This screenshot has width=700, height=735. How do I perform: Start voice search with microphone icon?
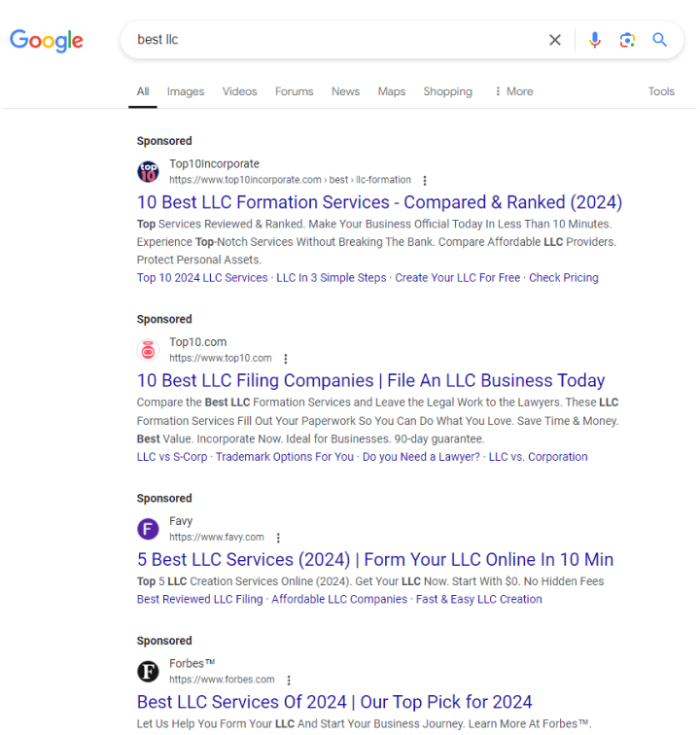[595, 40]
